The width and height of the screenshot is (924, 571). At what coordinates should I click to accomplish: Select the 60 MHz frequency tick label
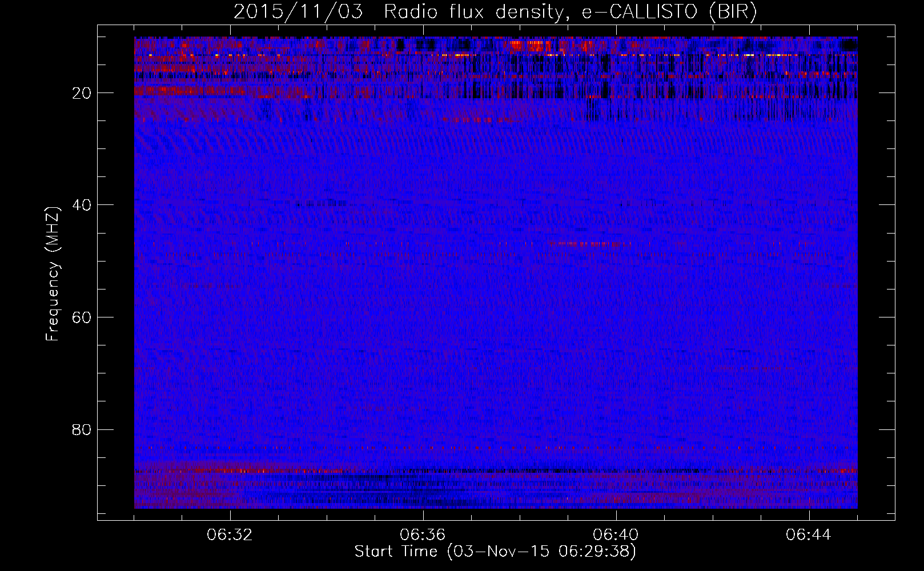point(82,317)
